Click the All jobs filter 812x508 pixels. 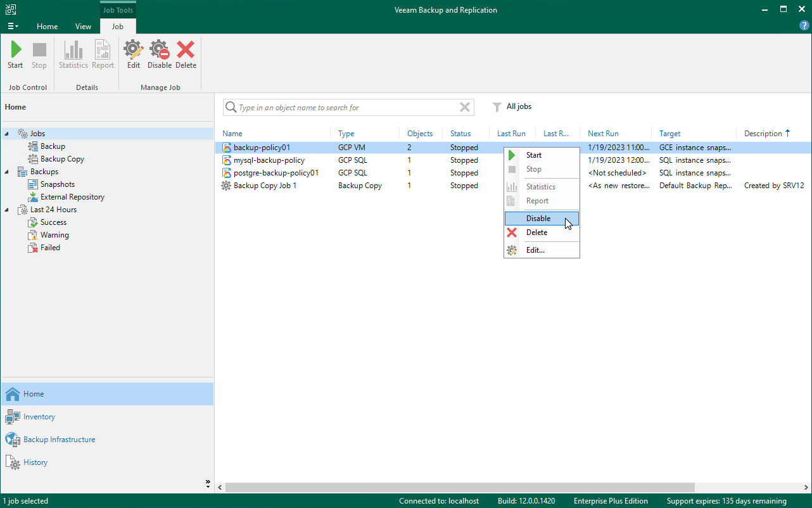(512, 107)
